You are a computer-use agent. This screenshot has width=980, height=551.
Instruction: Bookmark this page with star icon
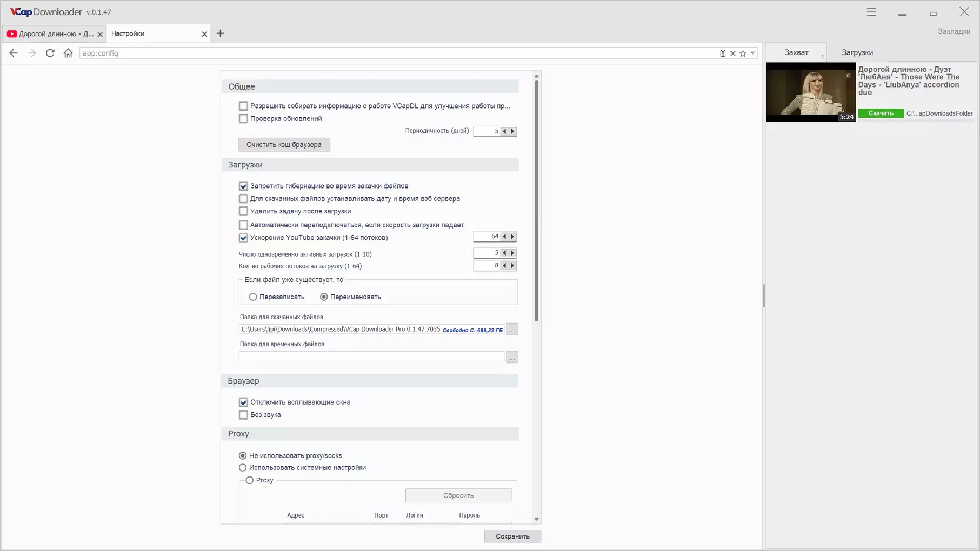[743, 53]
